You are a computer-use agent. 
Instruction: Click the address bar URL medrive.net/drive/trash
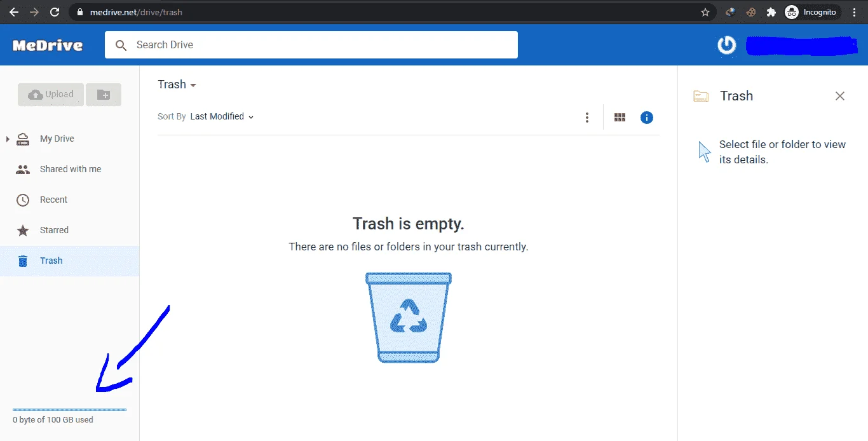pyautogui.click(x=137, y=12)
